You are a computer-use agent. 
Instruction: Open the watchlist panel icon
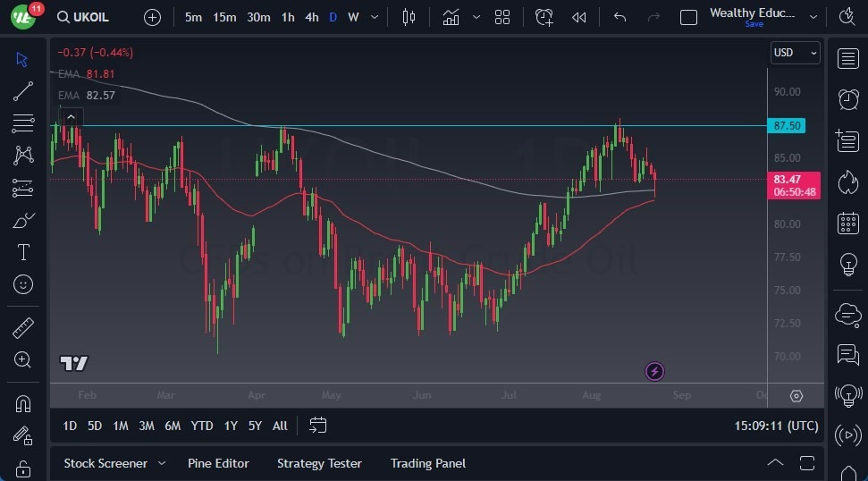pos(847,58)
